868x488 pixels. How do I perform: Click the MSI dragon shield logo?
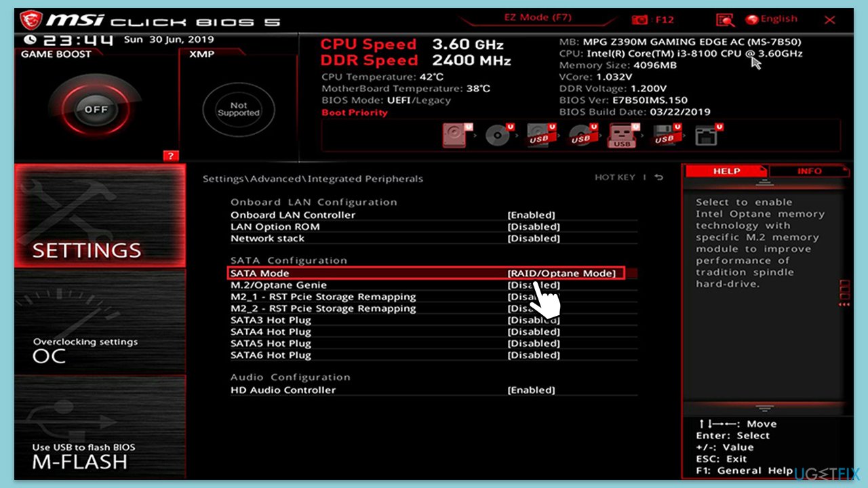(x=31, y=20)
